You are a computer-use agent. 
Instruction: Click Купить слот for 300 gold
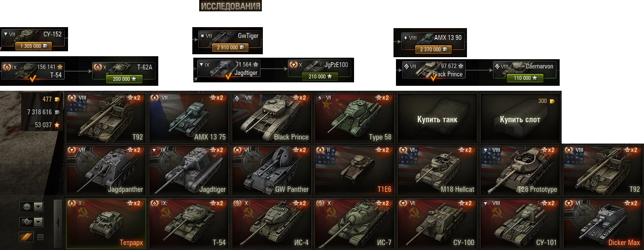[520, 119]
